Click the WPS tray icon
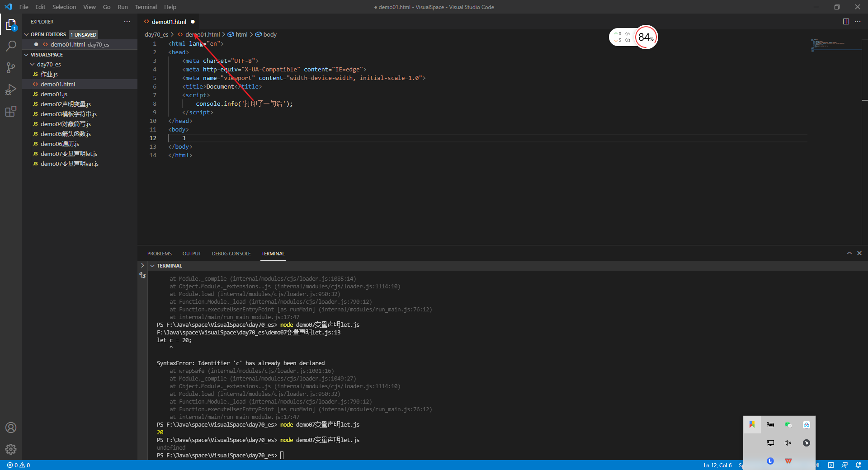This screenshot has width=868, height=470. tap(788, 461)
